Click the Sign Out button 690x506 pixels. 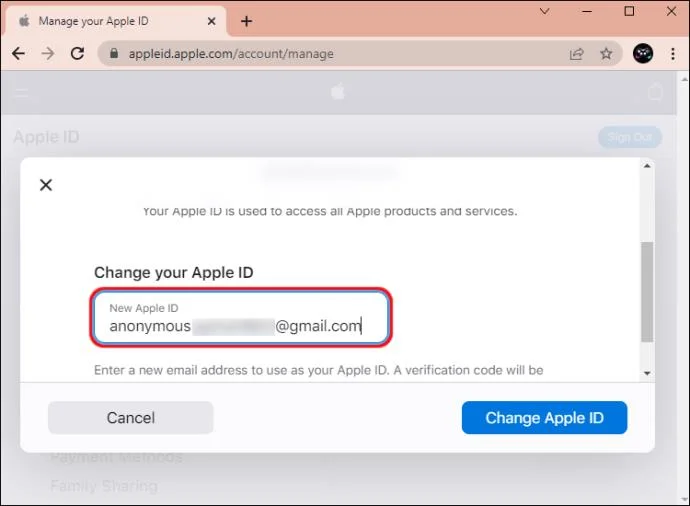click(x=630, y=137)
